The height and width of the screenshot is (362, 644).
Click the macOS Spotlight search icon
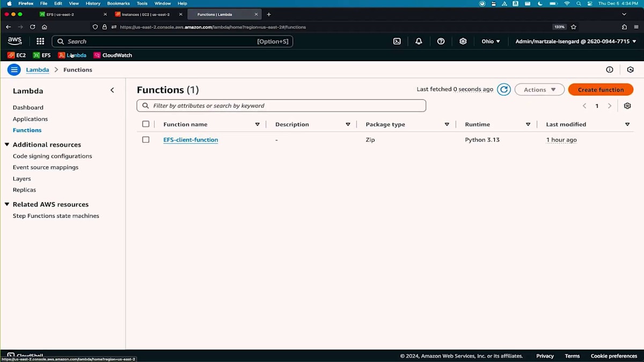pyautogui.click(x=579, y=3)
